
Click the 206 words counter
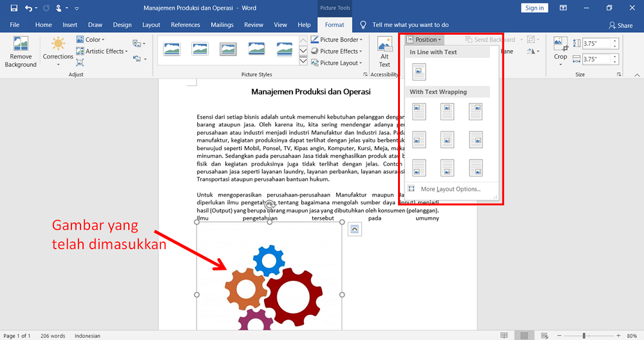(x=53, y=335)
